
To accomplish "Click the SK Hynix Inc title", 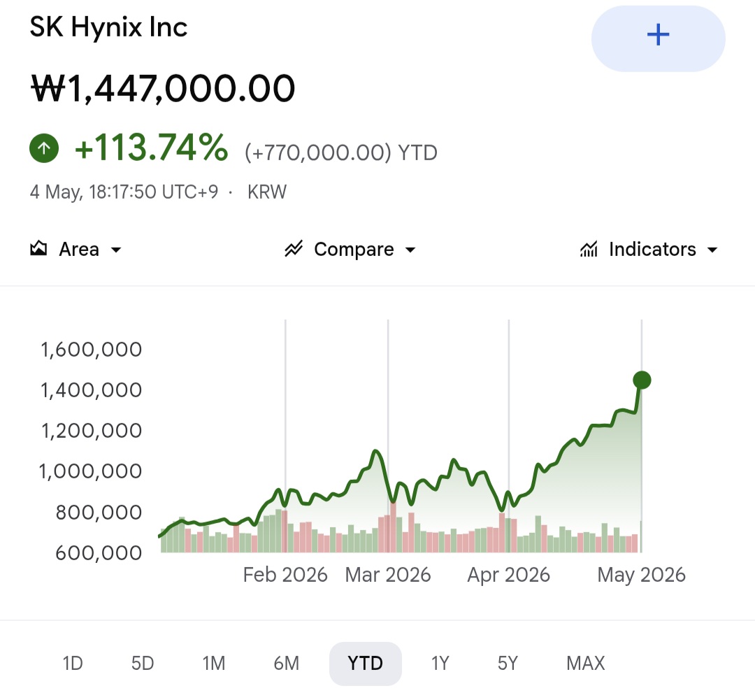I will click(x=108, y=27).
